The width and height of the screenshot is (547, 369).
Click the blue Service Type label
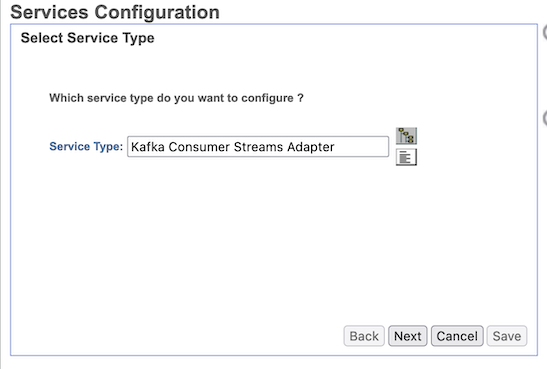coord(86,146)
